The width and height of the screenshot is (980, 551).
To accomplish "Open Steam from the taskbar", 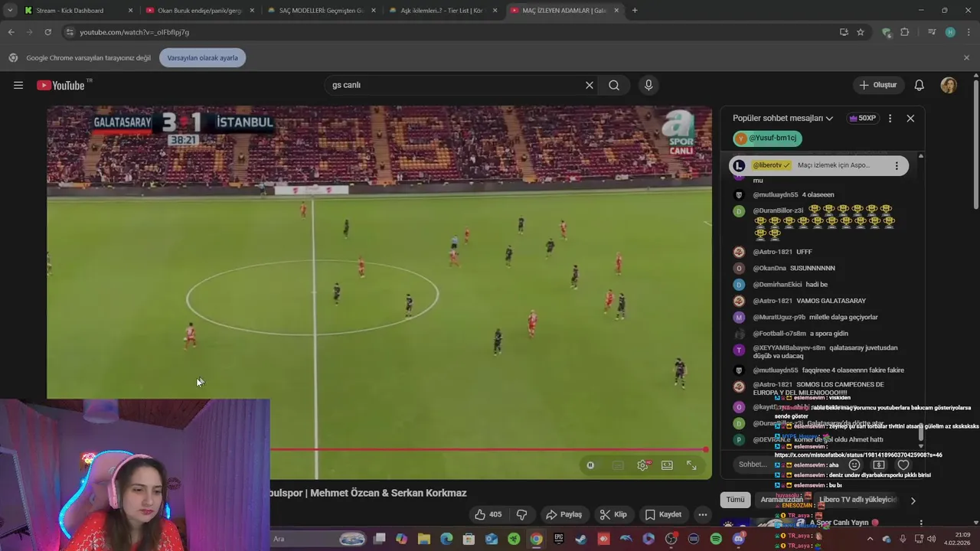I will pos(581,539).
